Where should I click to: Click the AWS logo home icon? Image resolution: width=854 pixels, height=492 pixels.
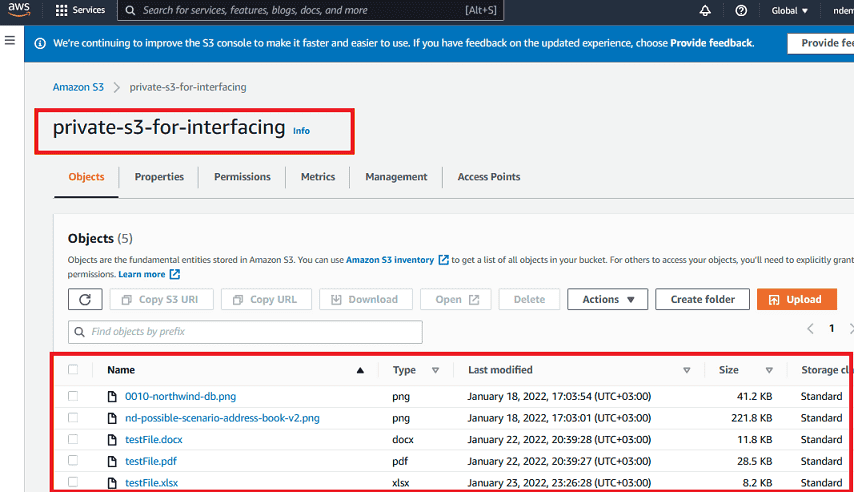point(21,11)
